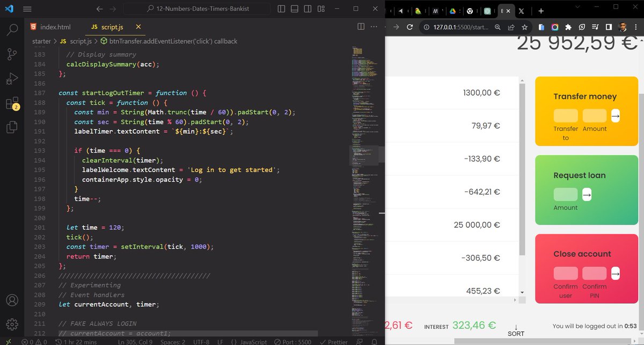Open remote window indicator in status bar

tap(9, 341)
